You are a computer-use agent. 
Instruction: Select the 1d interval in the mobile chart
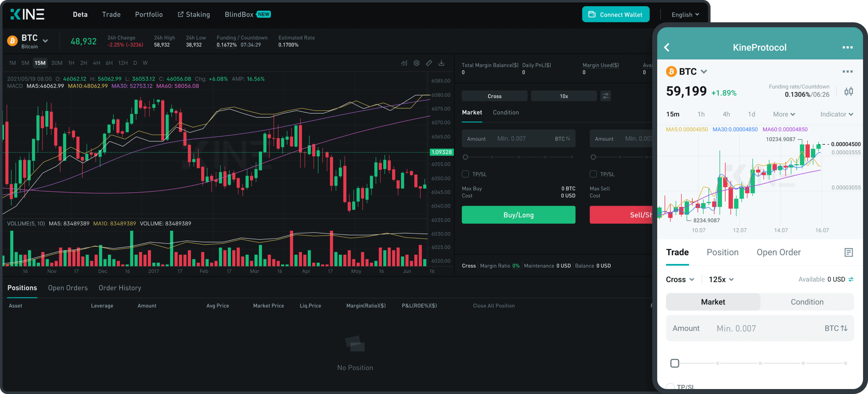(751, 114)
